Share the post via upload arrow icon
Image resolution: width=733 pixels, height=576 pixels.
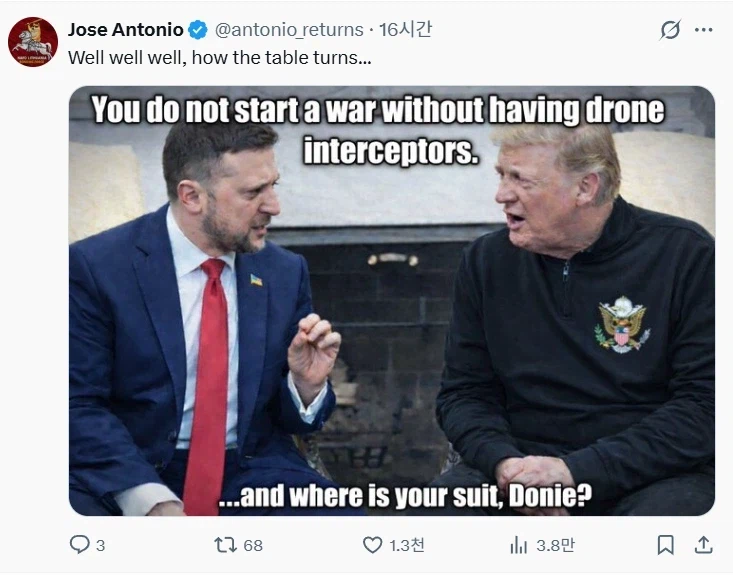coord(704,545)
